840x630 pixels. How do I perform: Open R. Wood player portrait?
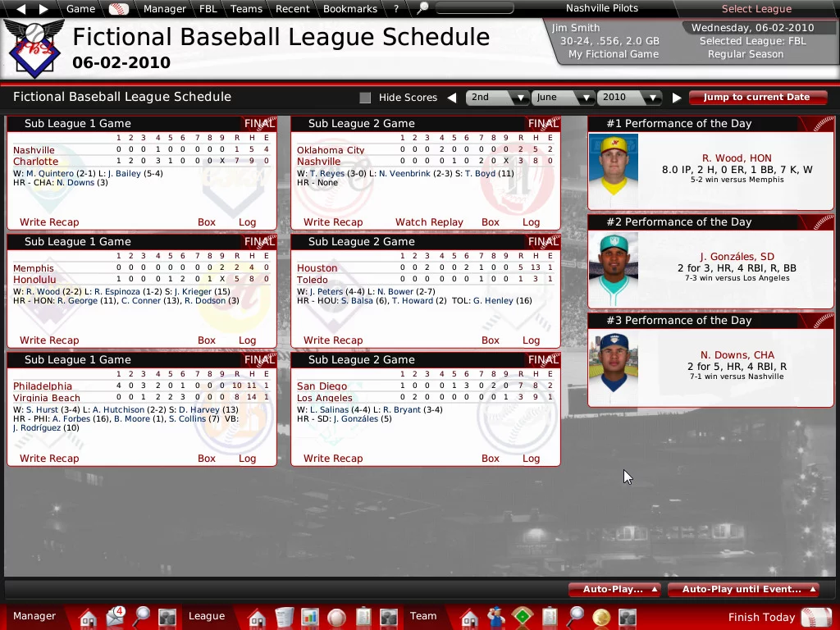614,171
